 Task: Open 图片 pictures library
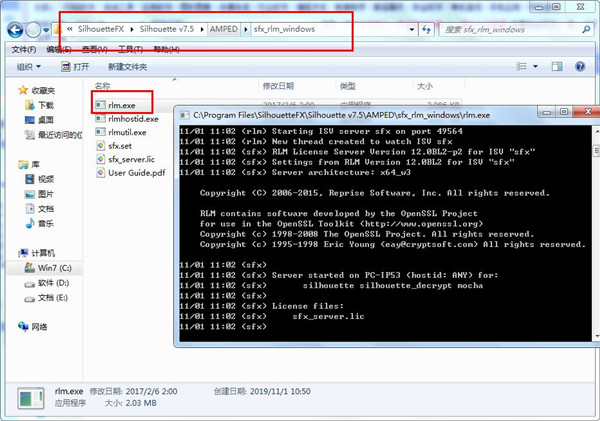tap(39, 194)
